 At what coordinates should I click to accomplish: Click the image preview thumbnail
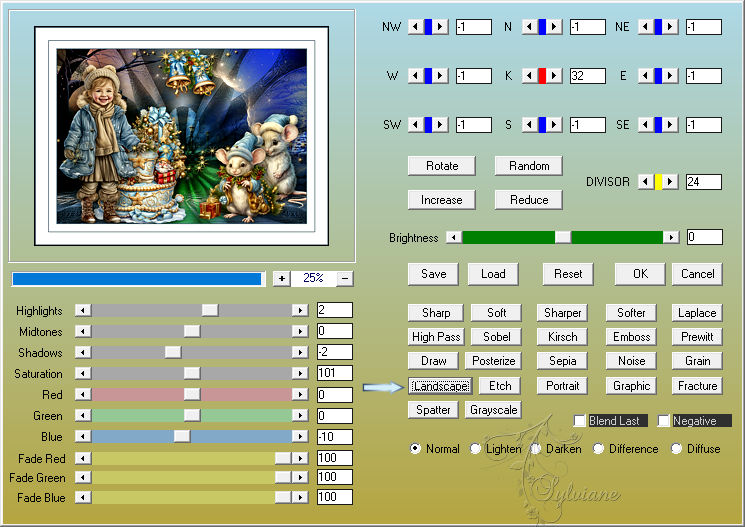[181, 136]
